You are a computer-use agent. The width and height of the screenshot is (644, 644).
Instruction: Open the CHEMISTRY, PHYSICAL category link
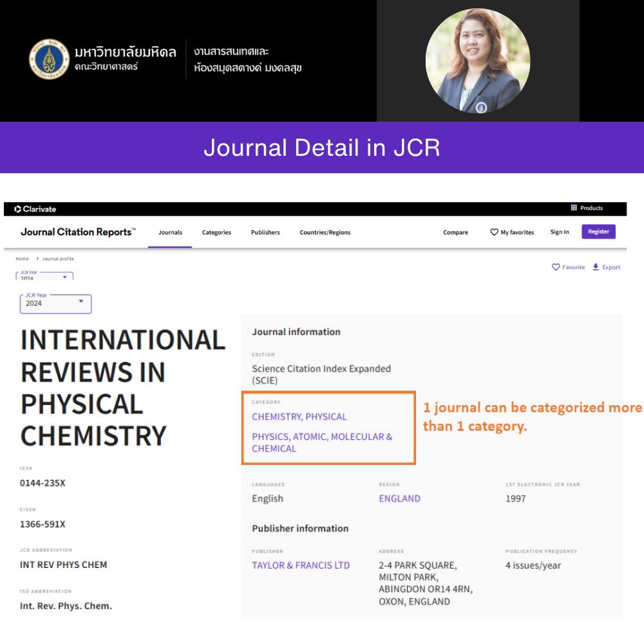(x=299, y=417)
